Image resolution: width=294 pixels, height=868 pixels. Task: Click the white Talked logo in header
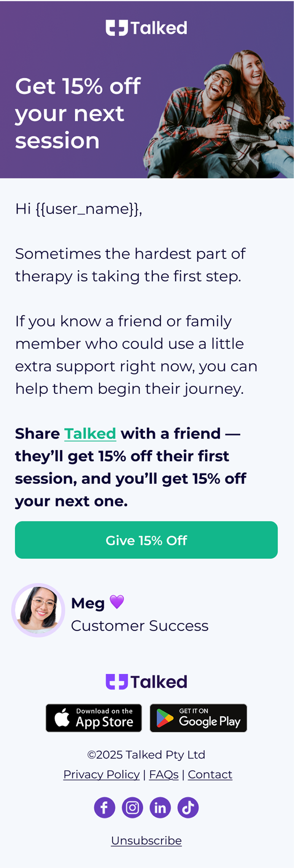point(146,28)
